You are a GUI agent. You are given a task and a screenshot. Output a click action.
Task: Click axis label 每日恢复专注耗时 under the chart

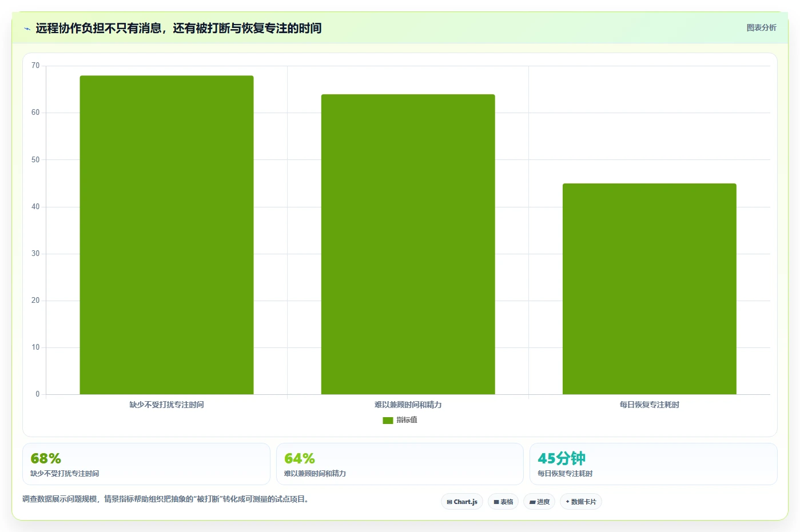(649, 405)
